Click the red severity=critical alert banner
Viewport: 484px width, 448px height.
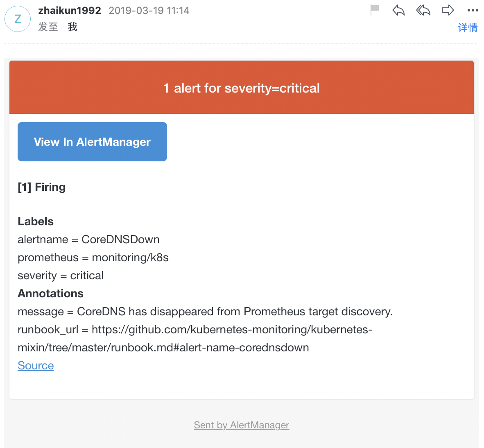click(x=242, y=88)
